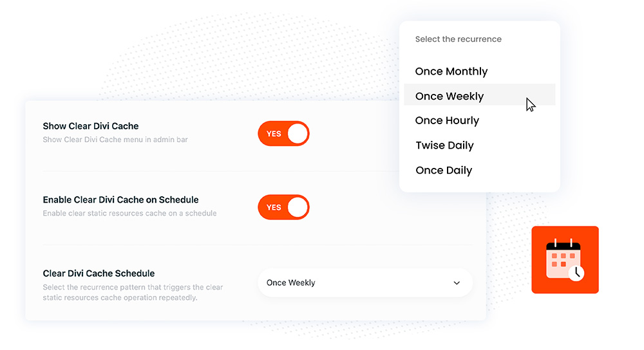Click the Once Weekly value in dropdown field

point(291,282)
